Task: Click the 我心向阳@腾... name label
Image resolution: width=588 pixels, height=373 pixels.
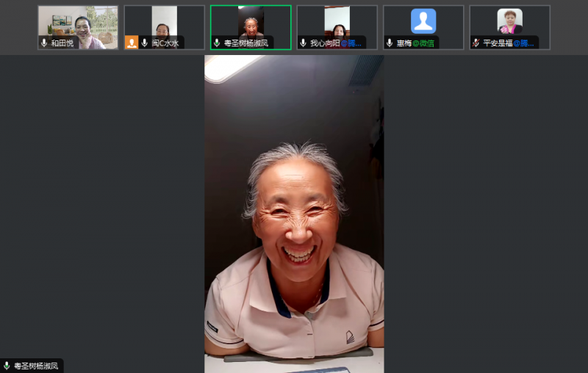Action: pos(336,43)
